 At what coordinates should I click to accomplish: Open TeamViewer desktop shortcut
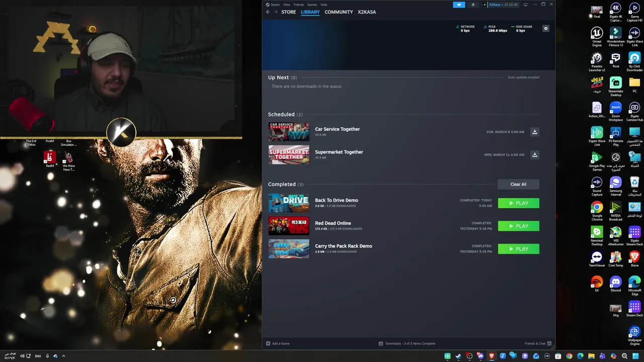point(597,259)
